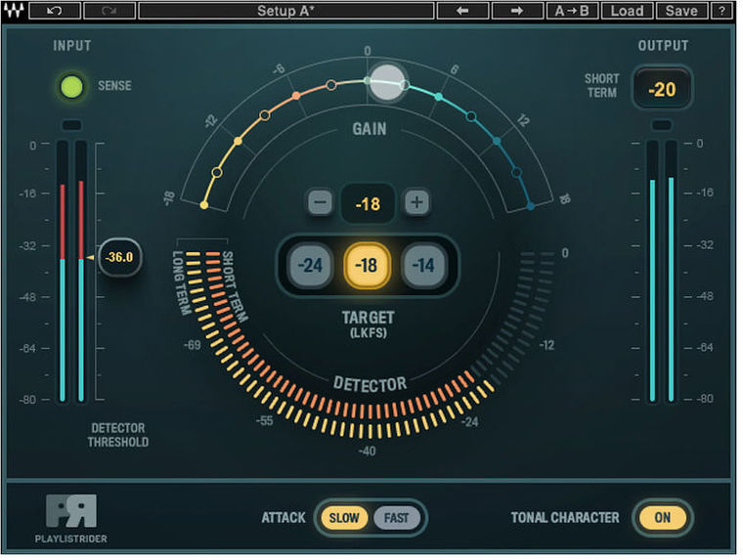Click the Gain label
The image size is (743, 560).
(x=370, y=129)
